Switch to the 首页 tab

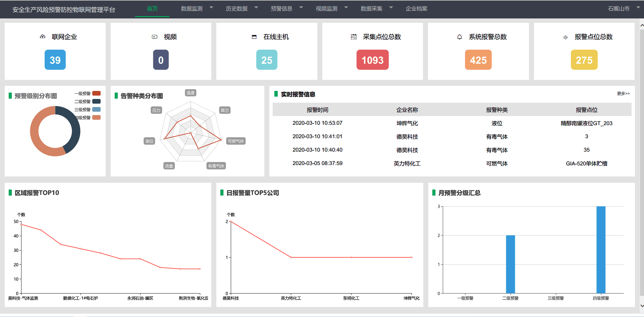tap(152, 9)
